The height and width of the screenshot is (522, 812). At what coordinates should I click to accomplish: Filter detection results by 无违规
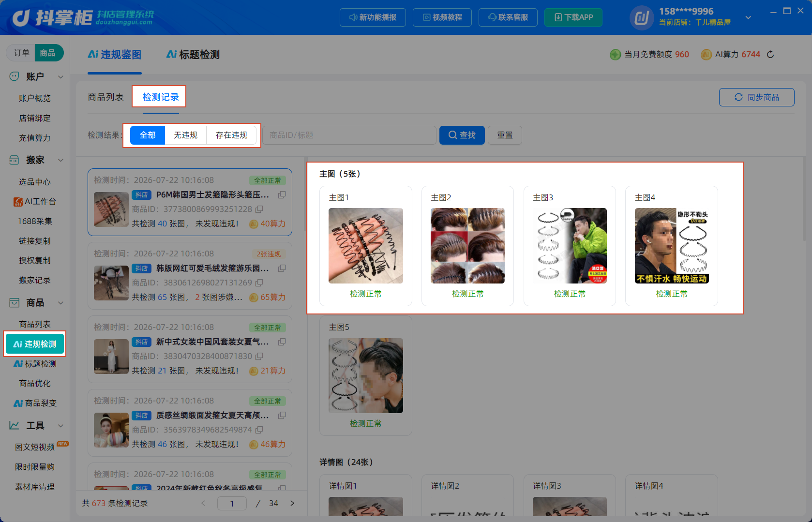coord(186,135)
